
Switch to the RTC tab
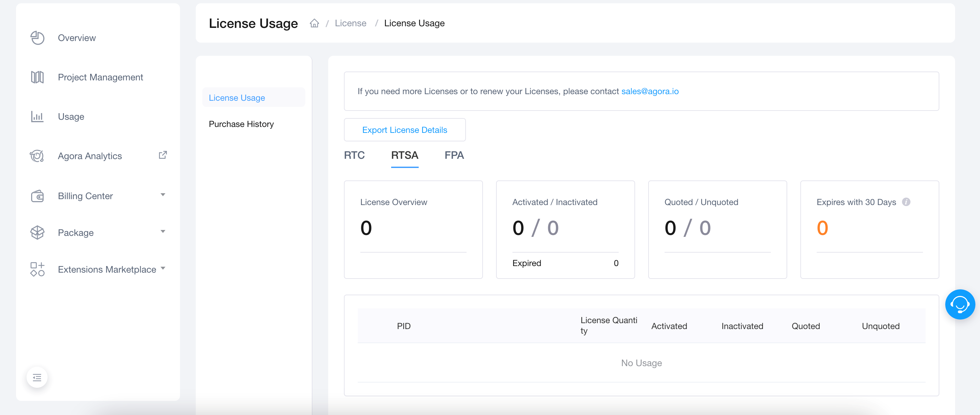[354, 155]
